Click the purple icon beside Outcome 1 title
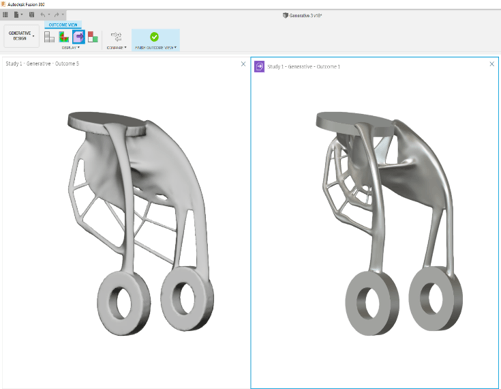The height and width of the screenshot is (389, 501). (259, 66)
